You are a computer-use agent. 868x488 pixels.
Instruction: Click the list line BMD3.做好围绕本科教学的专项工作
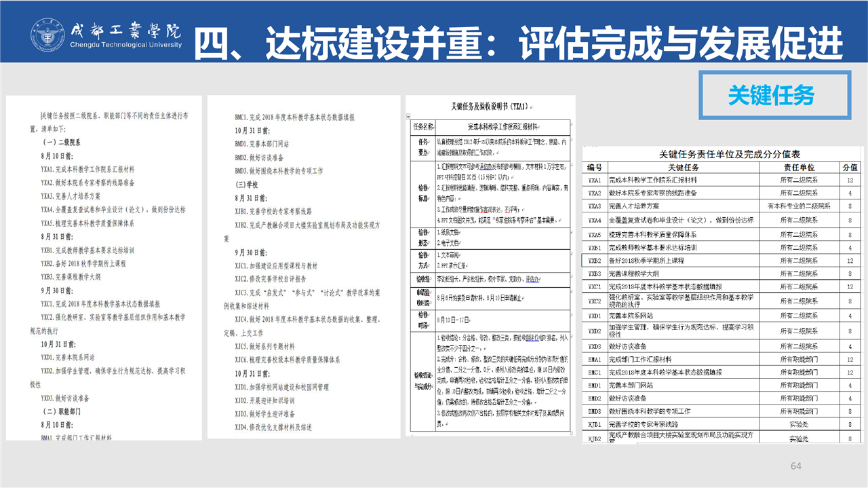[x=279, y=171]
